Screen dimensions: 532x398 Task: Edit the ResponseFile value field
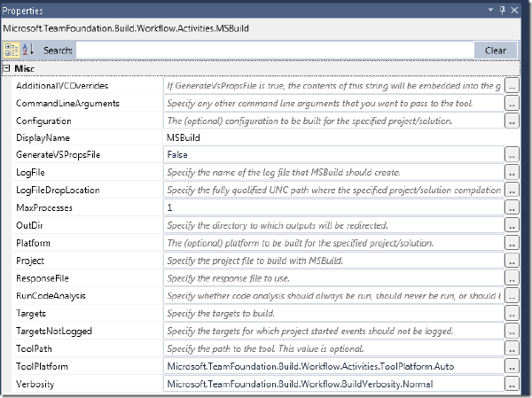pyautogui.click(x=333, y=278)
